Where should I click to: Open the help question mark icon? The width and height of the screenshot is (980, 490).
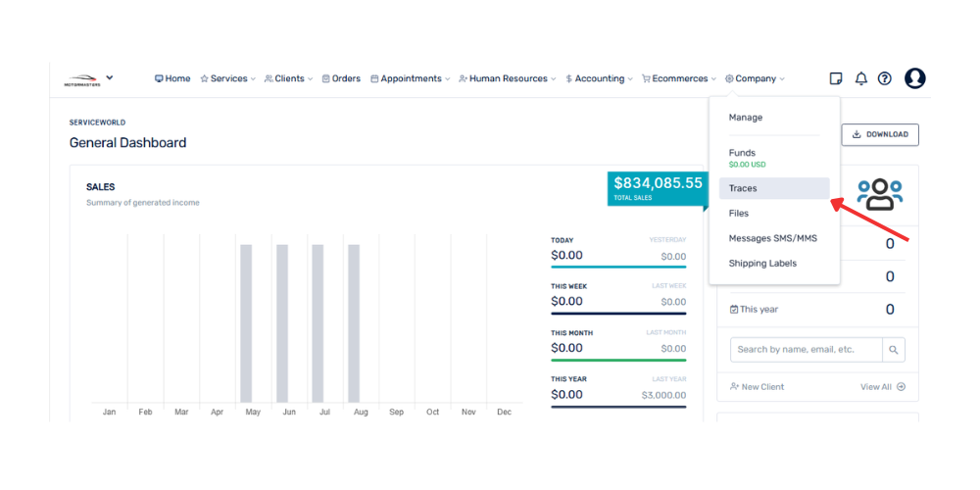pos(885,78)
